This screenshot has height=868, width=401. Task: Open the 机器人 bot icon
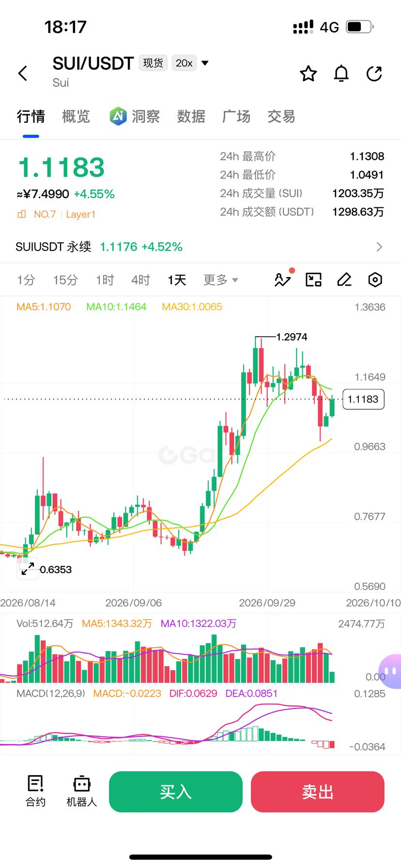click(x=81, y=791)
